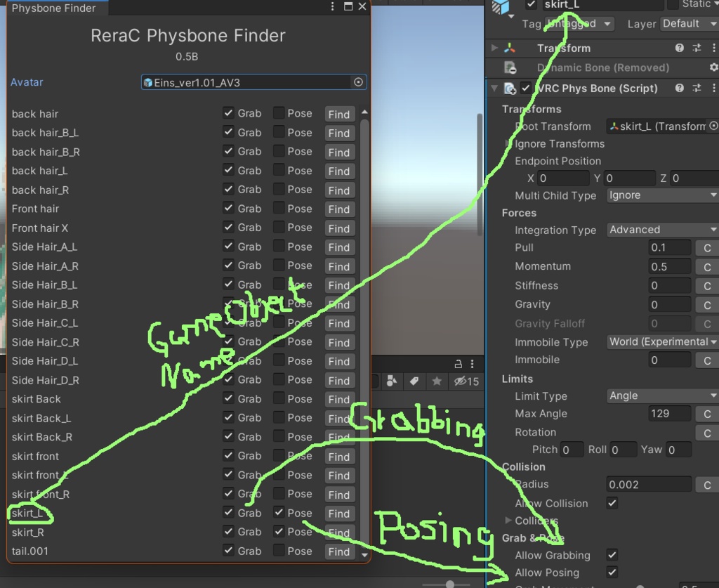
Task: Click the gear icon on Dynamic Bone (Removed)
Action: point(713,67)
